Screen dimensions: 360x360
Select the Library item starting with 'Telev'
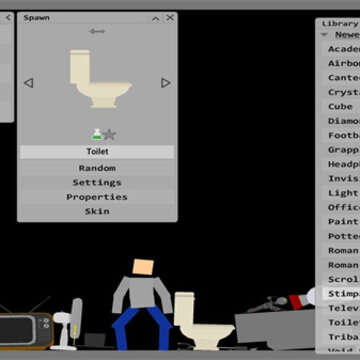click(341, 308)
